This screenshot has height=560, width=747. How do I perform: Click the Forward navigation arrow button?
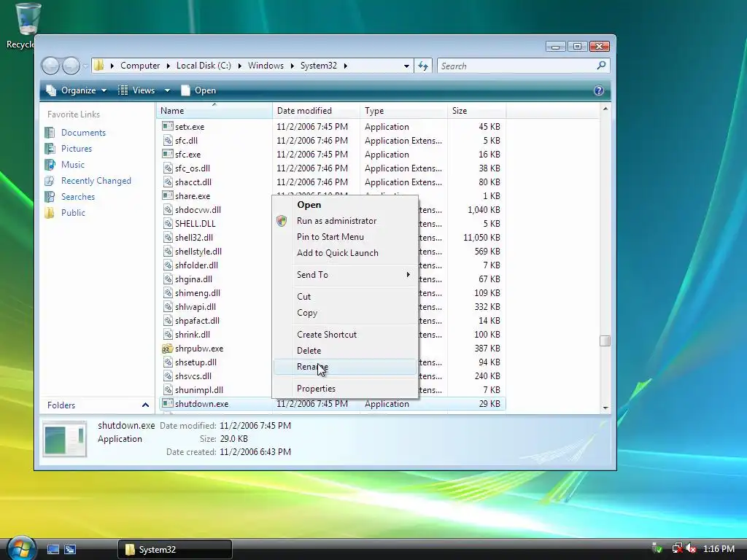tap(71, 66)
